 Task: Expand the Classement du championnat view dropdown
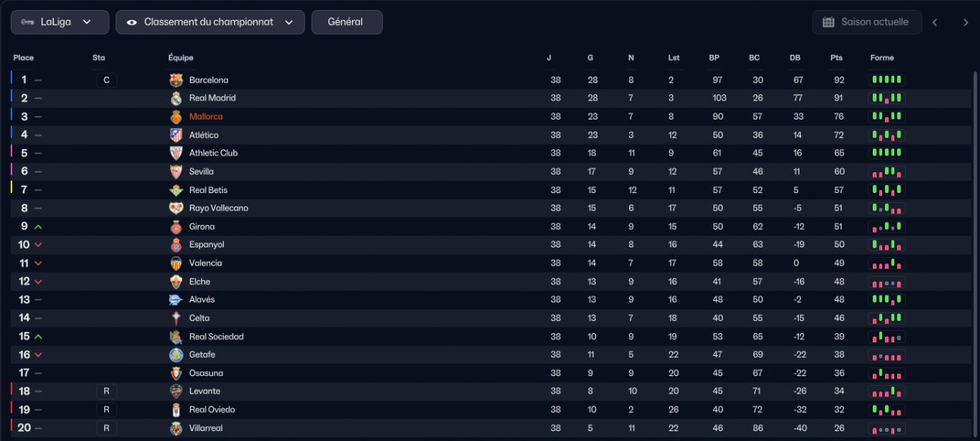point(210,22)
